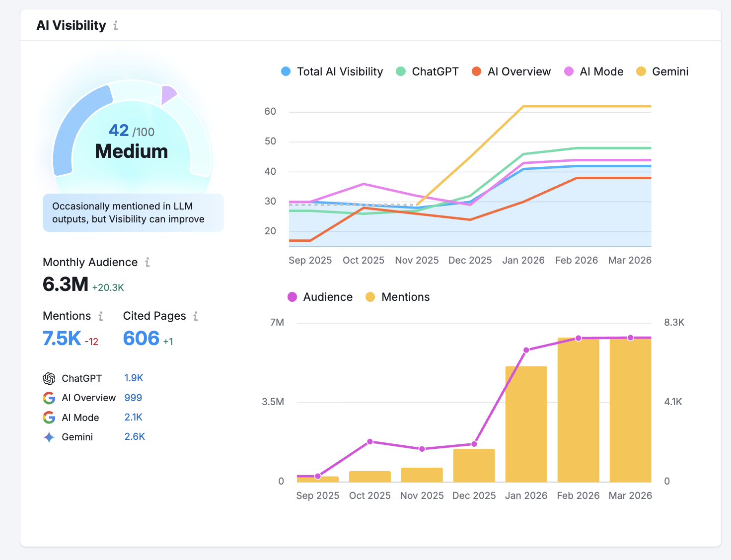Click the Feb 2026 mentions bar
This screenshot has width=731, height=560.
579,410
